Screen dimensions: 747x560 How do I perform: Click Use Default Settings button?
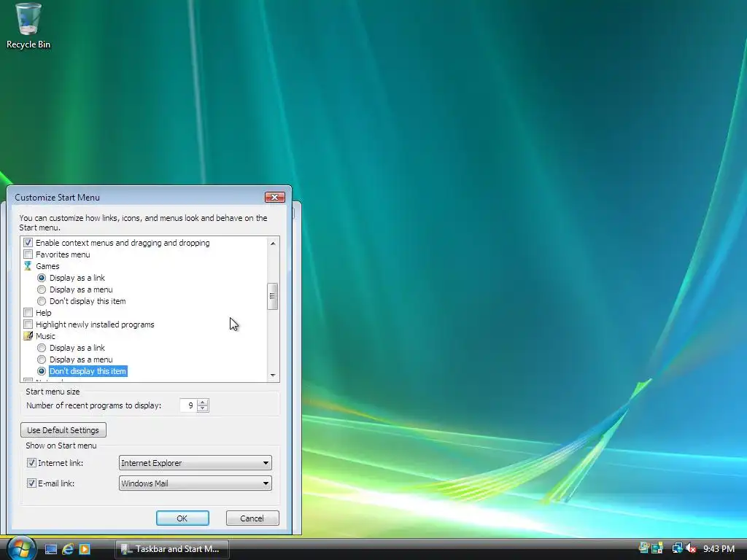pyautogui.click(x=63, y=429)
